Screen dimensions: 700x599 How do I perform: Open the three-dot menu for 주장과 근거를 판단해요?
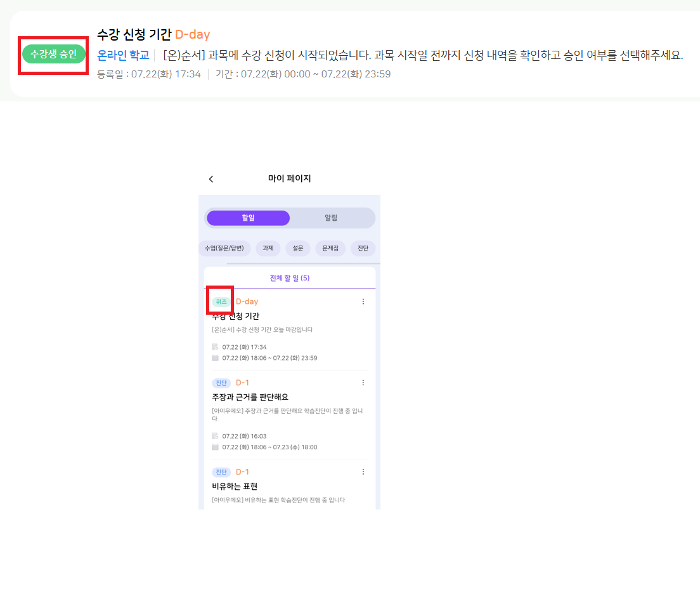tap(363, 383)
